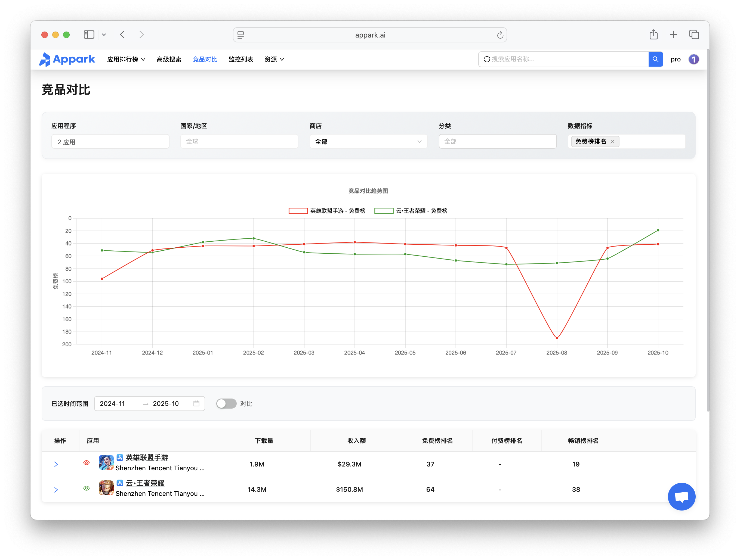This screenshot has width=740, height=560.
Task: Hide 云·王者荣耀 line via green eye icon
Action: pyautogui.click(x=86, y=488)
